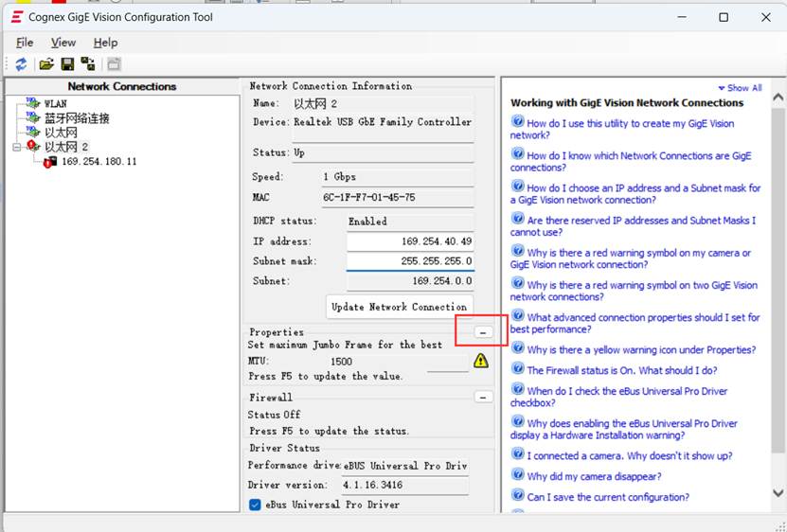
Task: Toggle the eBus Universal Pro Driver checkbox
Action: (255, 505)
